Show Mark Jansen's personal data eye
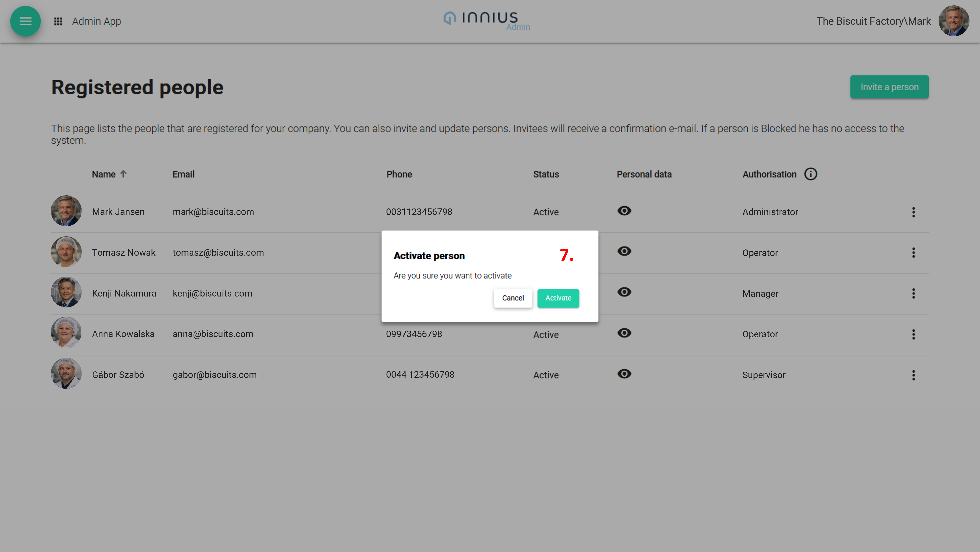 624,211
